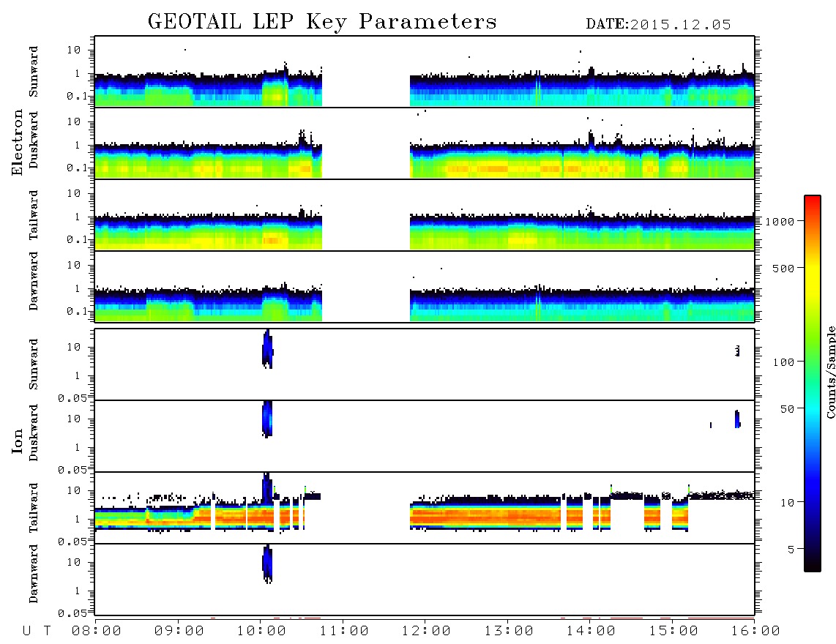This screenshot has width=836, height=644.
Task: Click the "12:00" time axis label
Action: tap(426, 631)
